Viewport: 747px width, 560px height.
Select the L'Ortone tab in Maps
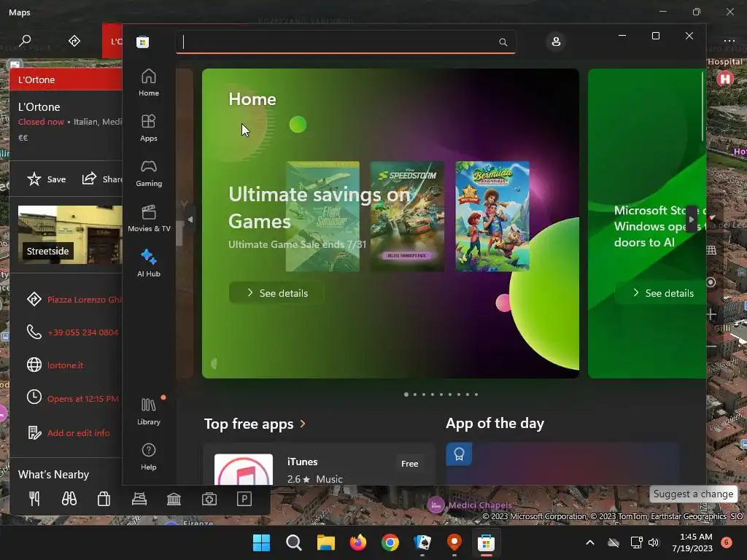(x=112, y=41)
